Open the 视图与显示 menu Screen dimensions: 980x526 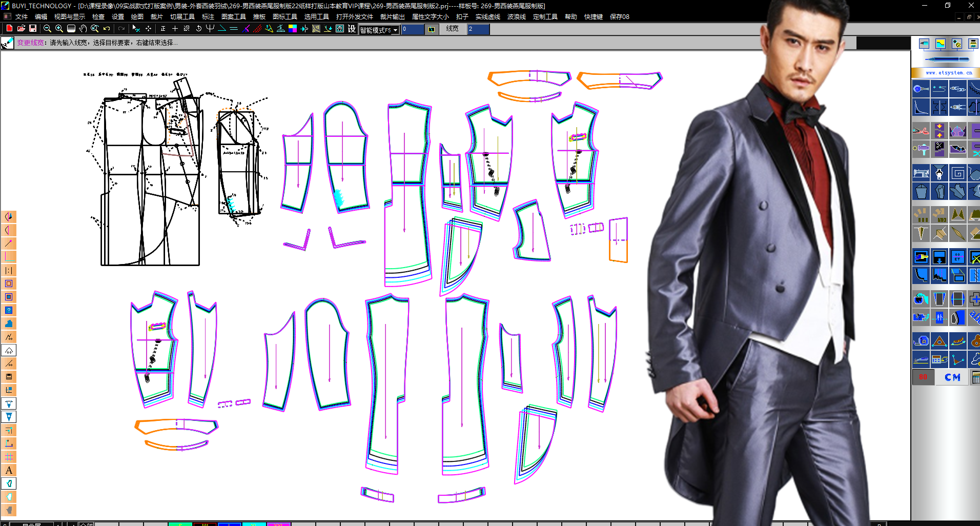point(70,16)
